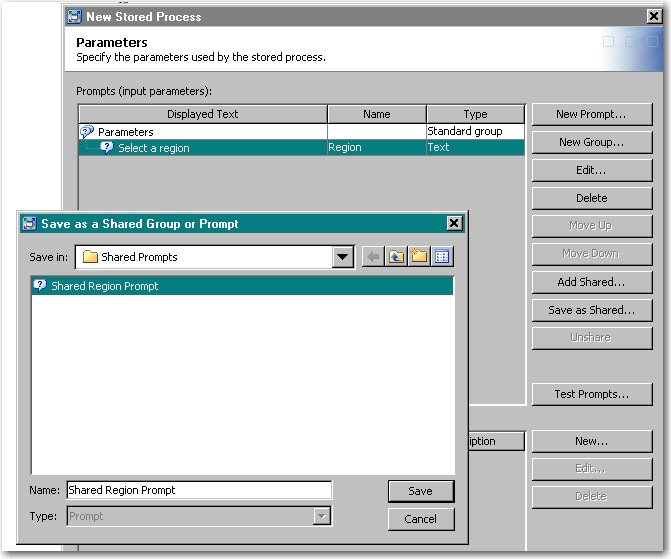The image size is (671, 559).
Task: Open the Save in folder dropdown
Action: (343, 257)
